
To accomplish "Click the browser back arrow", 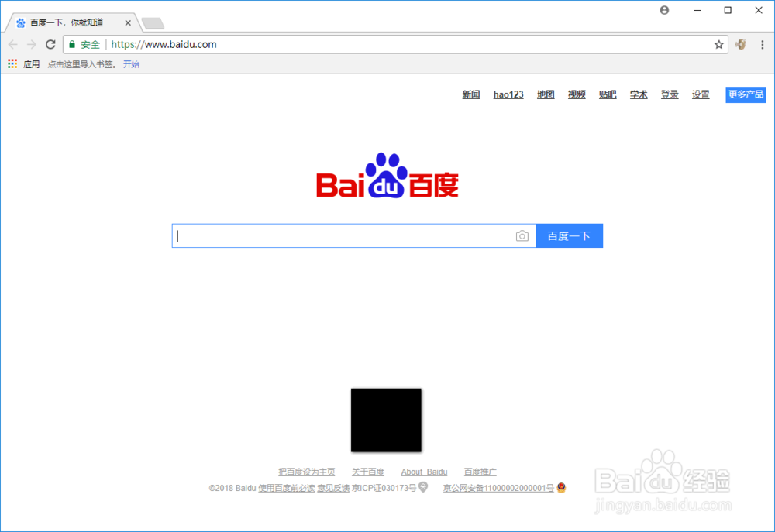I will [x=13, y=44].
